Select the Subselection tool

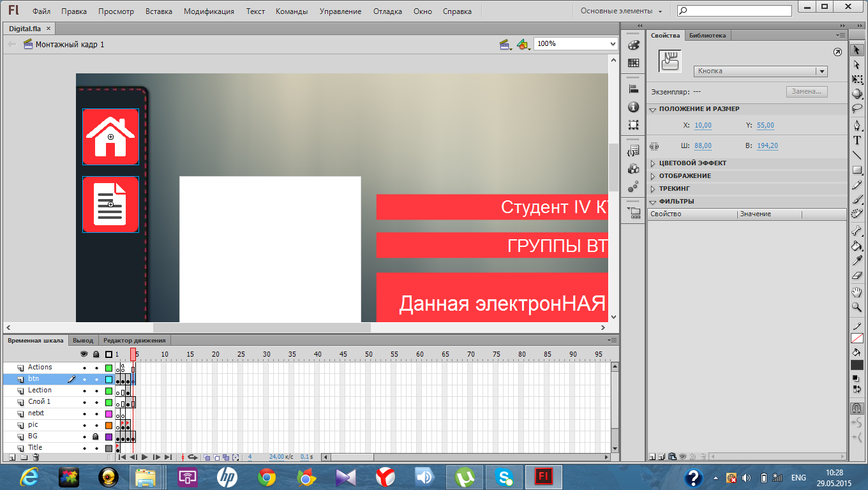(x=857, y=64)
